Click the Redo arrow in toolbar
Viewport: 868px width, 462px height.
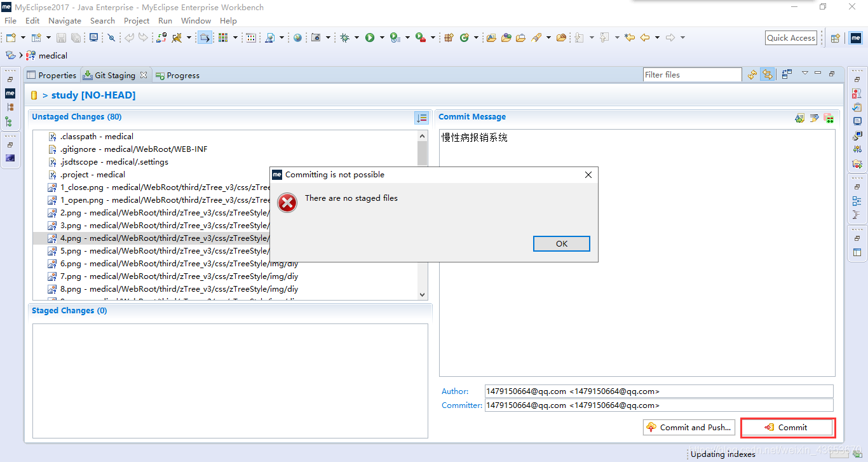pos(143,38)
